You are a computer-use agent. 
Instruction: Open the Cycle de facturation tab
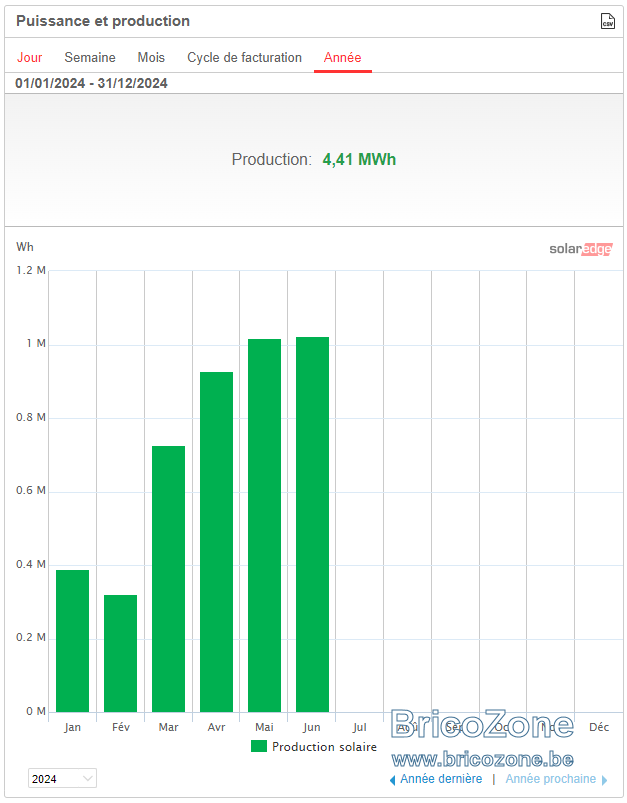244,57
